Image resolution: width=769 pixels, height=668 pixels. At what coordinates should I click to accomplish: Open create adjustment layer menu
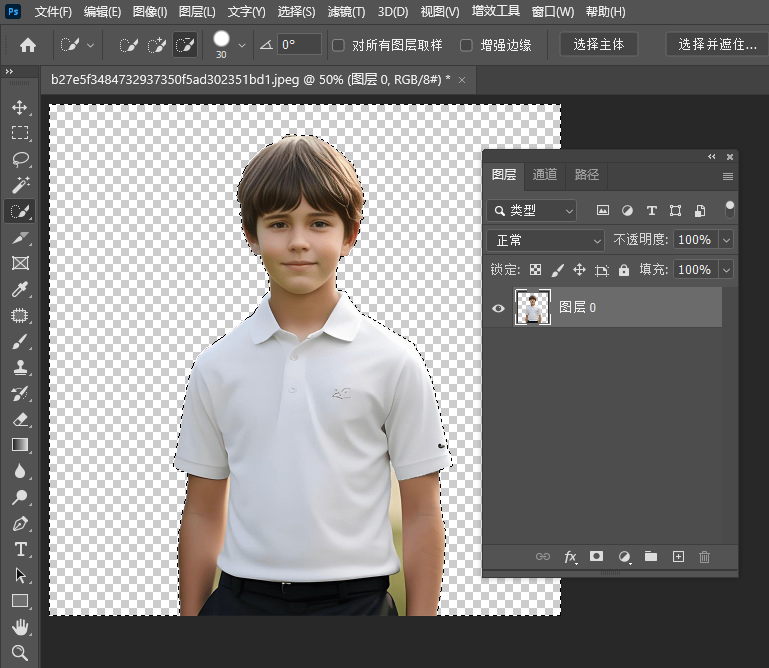(624, 557)
